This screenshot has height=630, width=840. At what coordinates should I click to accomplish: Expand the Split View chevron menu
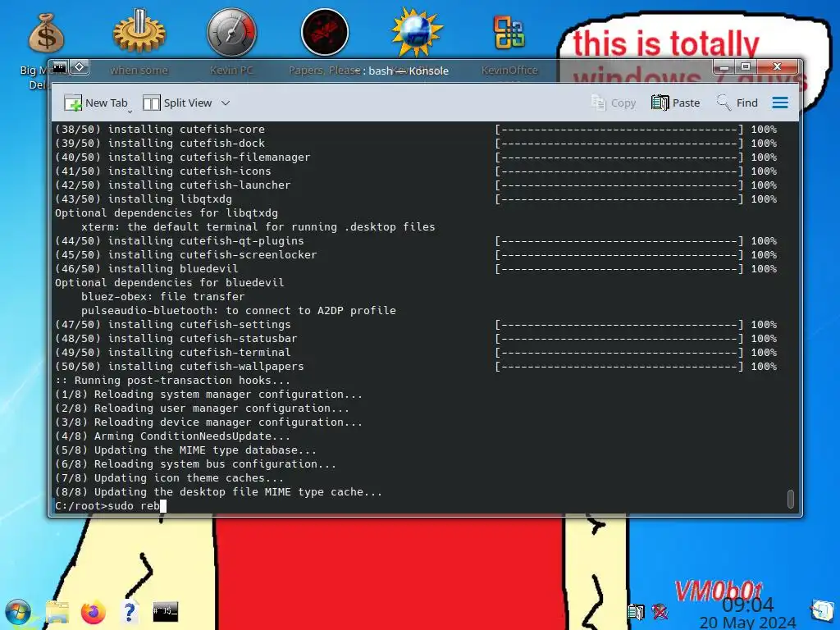coord(226,103)
